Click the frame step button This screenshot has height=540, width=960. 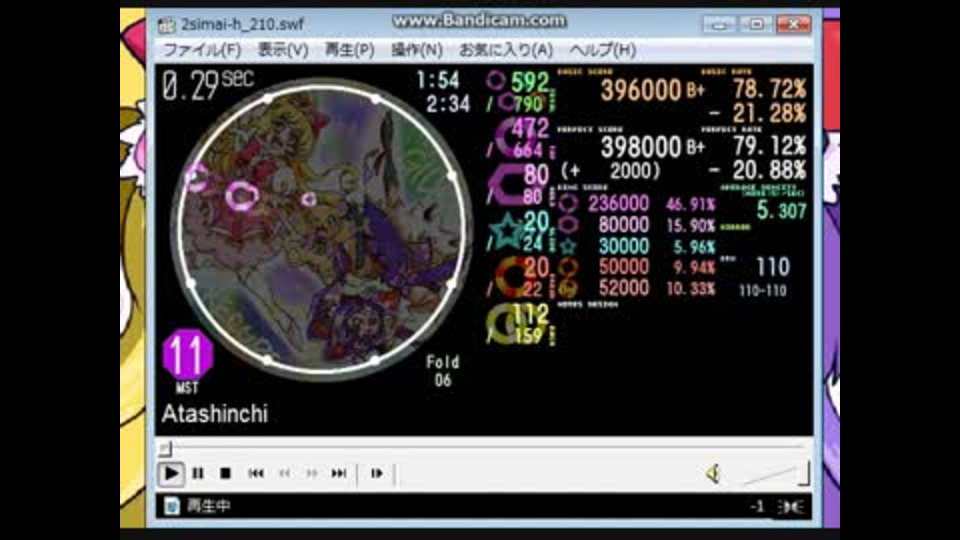click(377, 473)
